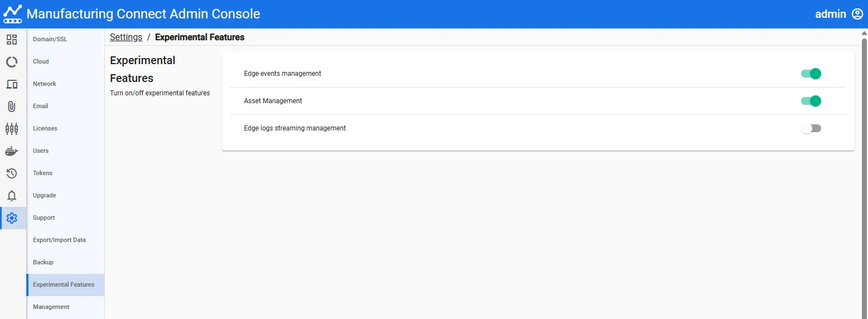Click the circular progress status icon
The width and height of the screenshot is (868, 319).
12,62
